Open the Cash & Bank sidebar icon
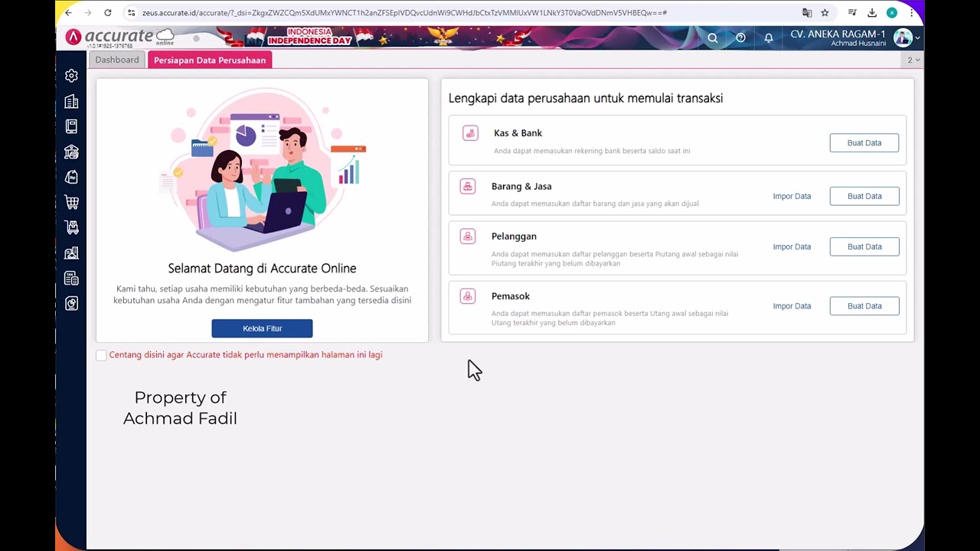The width and height of the screenshot is (980, 551). tap(71, 152)
